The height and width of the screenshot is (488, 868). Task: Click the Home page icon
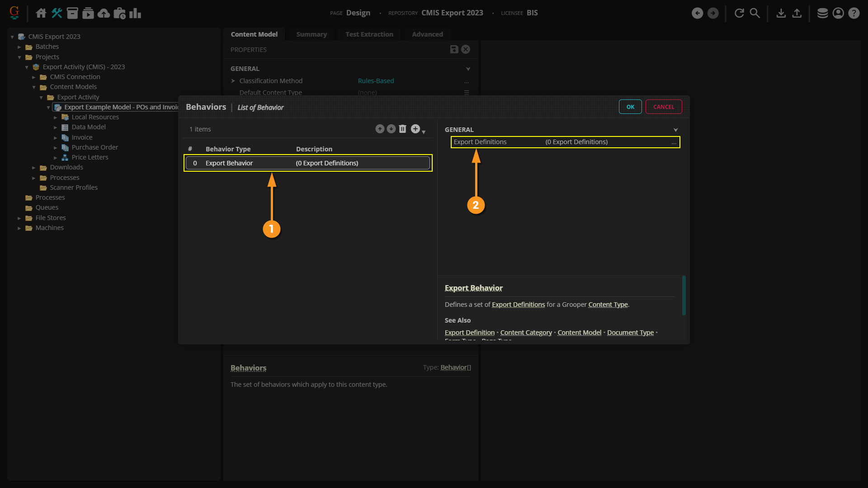tap(41, 13)
